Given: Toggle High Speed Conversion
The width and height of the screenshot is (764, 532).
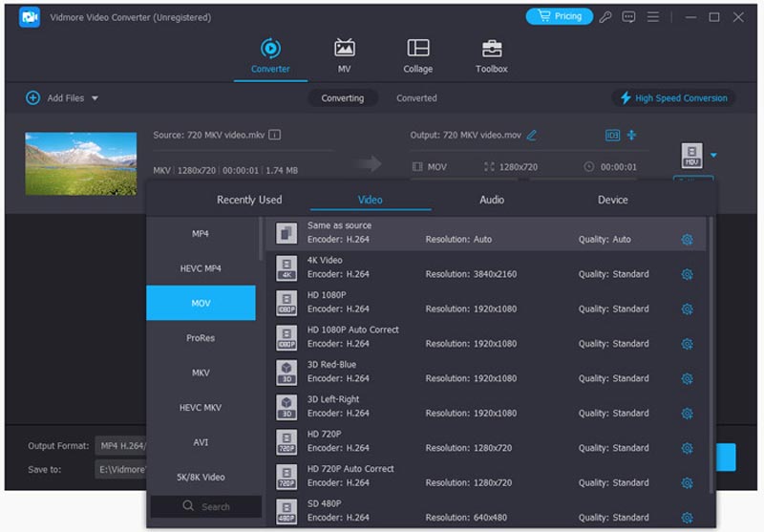Looking at the screenshot, I should [x=673, y=98].
